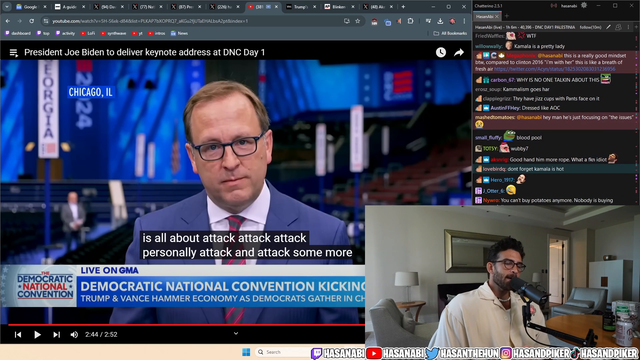Open the activity bookmark
This screenshot has height=360, width=640.
click(x=65, y=33)
